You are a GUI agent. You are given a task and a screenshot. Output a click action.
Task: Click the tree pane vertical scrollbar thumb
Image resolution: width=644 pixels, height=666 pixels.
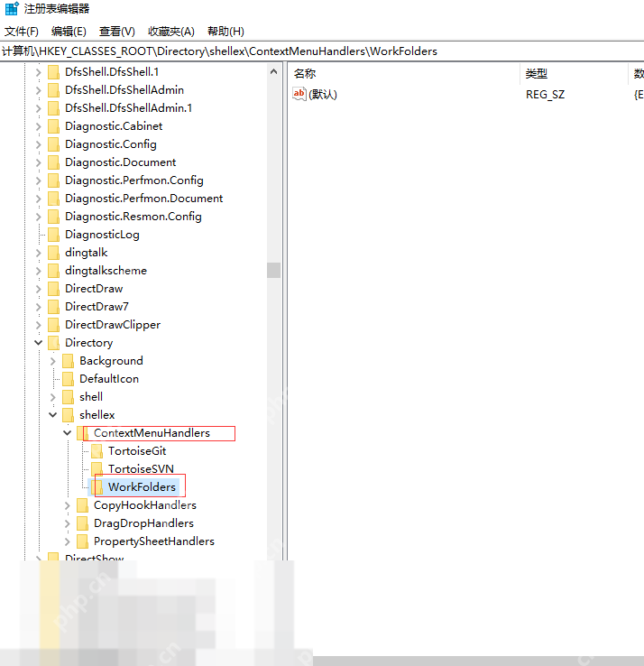pos(274,270)
